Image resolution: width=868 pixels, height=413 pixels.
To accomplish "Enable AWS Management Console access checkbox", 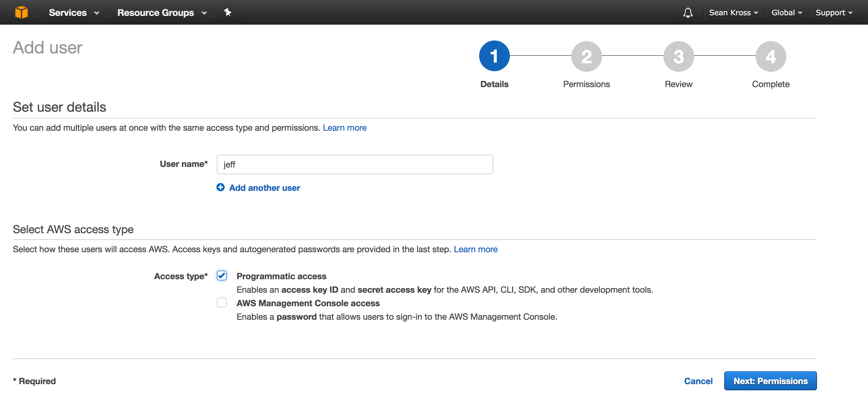I will click(222, 303).
